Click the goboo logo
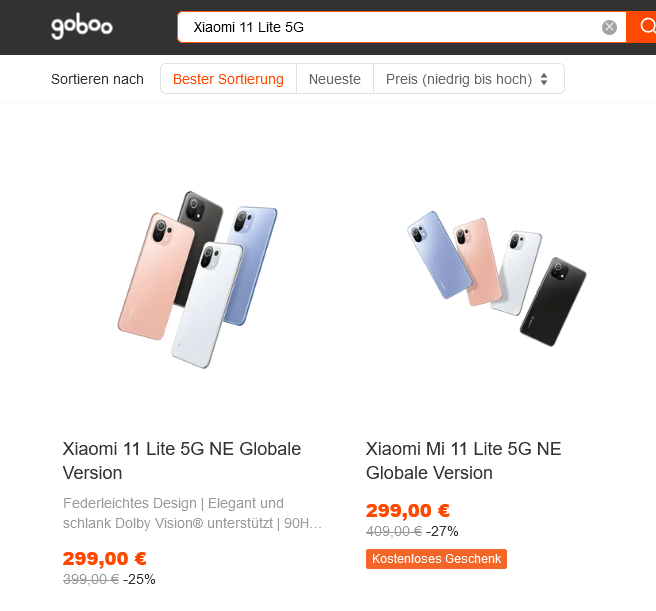Viewport: 656px width, 611px height. tap(82, 27)
